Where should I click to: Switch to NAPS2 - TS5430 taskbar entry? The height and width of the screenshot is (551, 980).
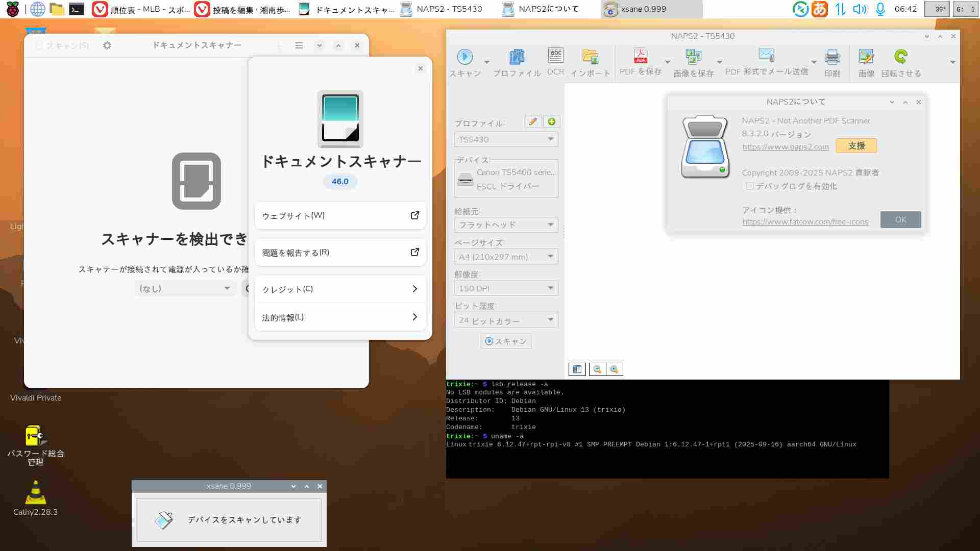click(448, 9)
